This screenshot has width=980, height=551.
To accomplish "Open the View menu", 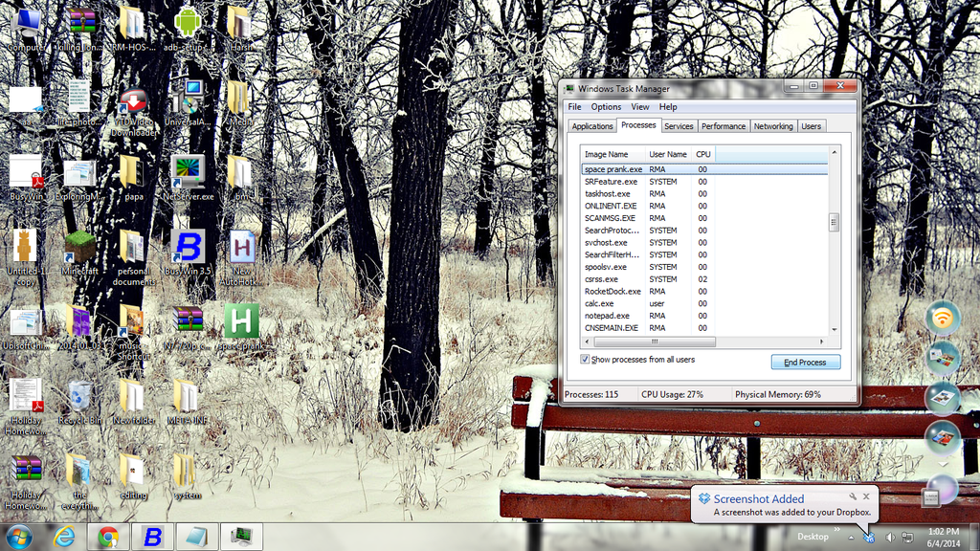I will [x=639, y=107].
